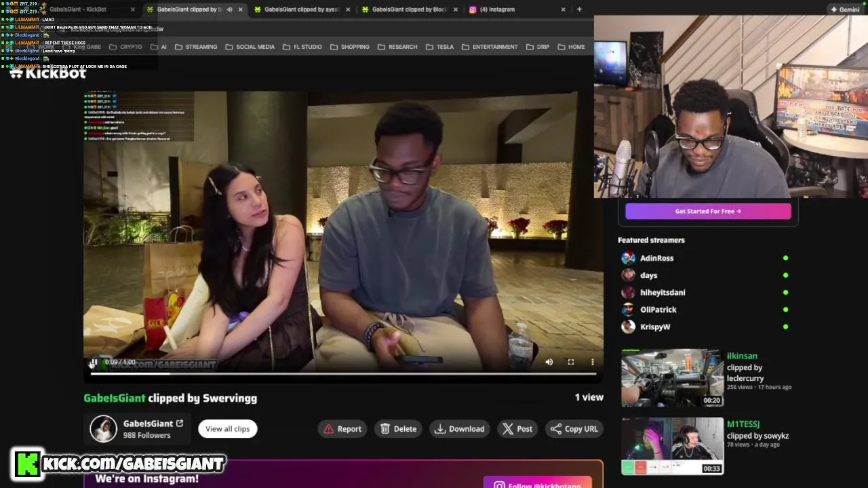Mute the playing tab via its speaker icon
The height and width of the screenshot is (488, 868).
[x=229, y=9]
